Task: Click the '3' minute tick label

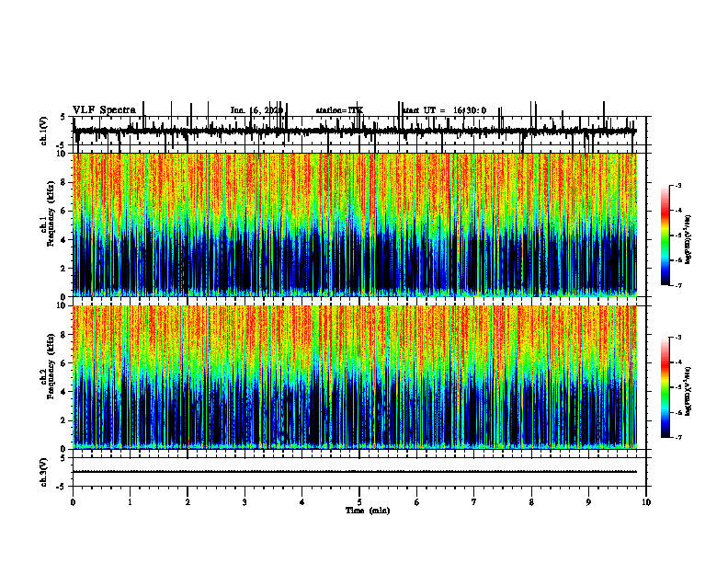Action: coord(245,502)
